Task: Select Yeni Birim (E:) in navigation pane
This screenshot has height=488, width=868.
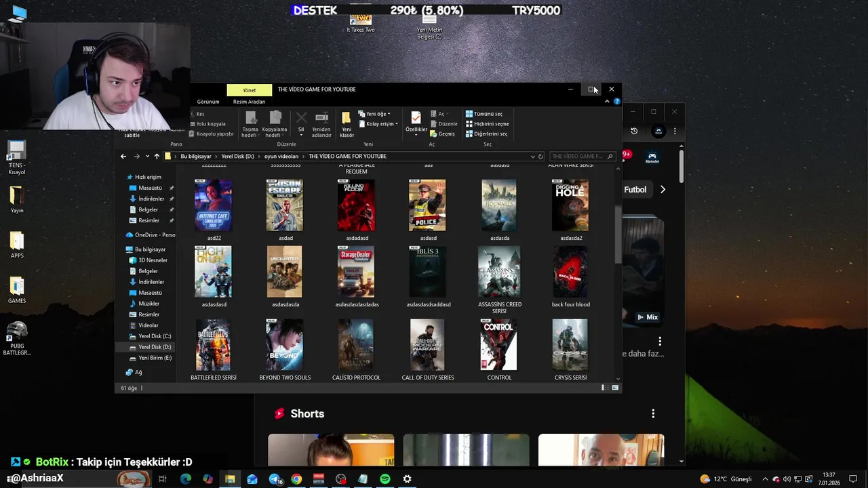Action: pyautogui.click(x=150, y=358)
